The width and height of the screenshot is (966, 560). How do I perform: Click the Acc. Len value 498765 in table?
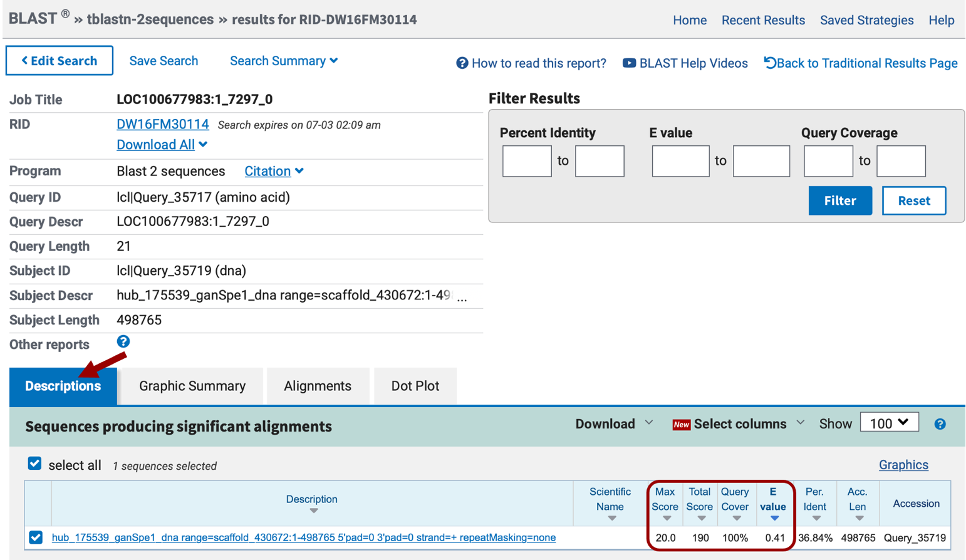click(858, 537)
